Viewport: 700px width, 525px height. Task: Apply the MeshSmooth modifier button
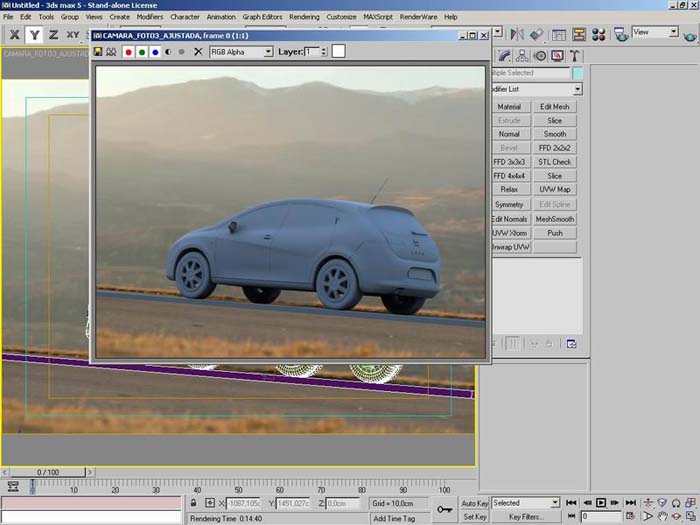point(554,218)
